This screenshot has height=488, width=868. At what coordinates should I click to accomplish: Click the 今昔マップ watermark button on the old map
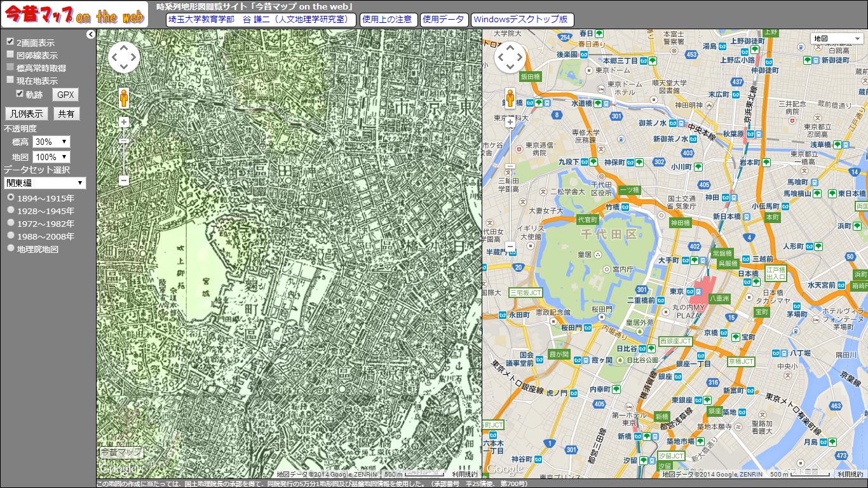(x=121, y=452)
